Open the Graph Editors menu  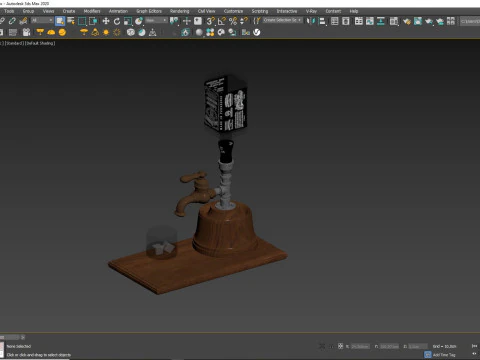[149, 11]
